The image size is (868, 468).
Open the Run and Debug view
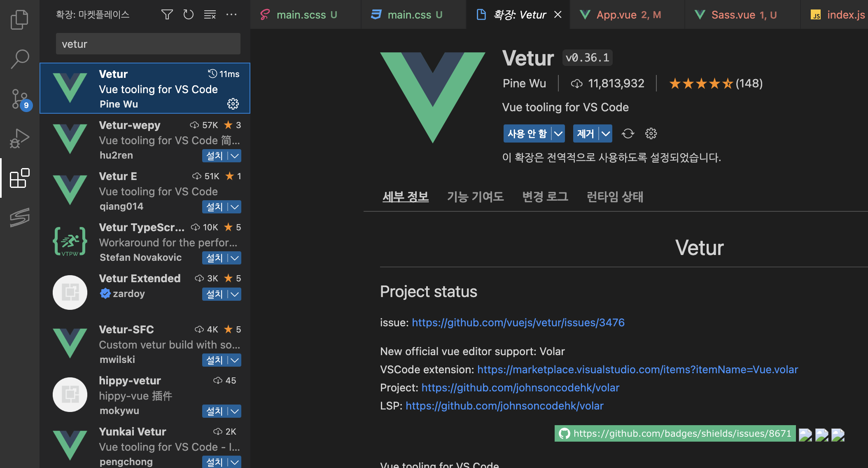(x=19, y=138)
